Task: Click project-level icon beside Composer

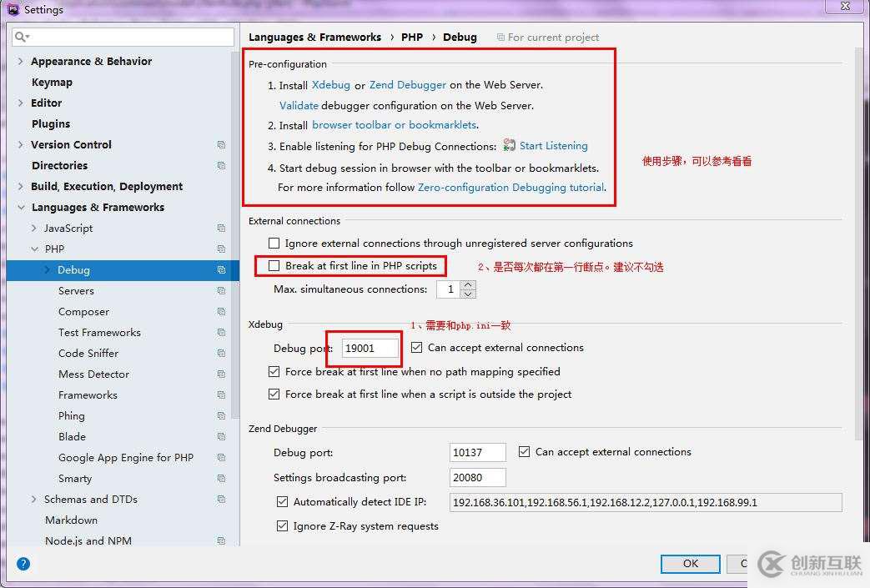Action: 221,312
